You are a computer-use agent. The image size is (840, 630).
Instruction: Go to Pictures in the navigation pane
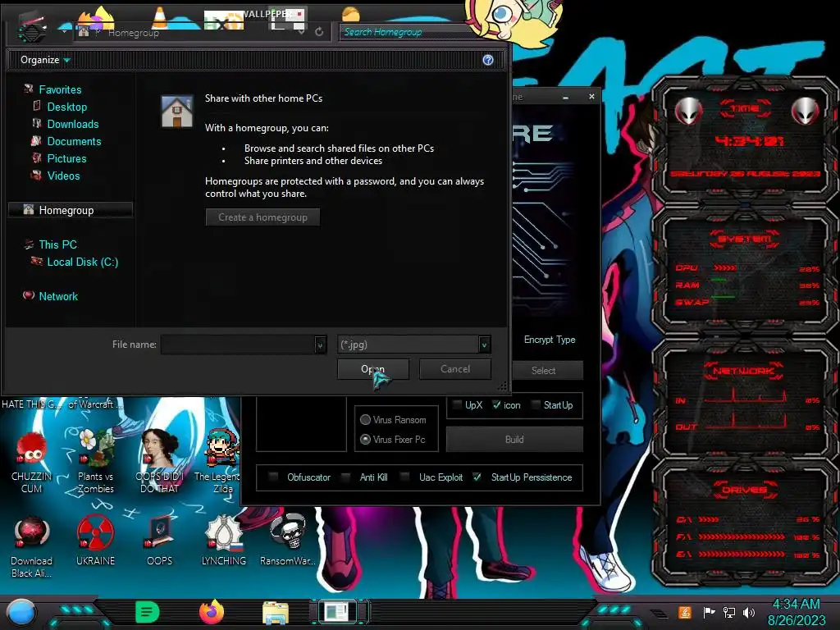pos(66,158)
